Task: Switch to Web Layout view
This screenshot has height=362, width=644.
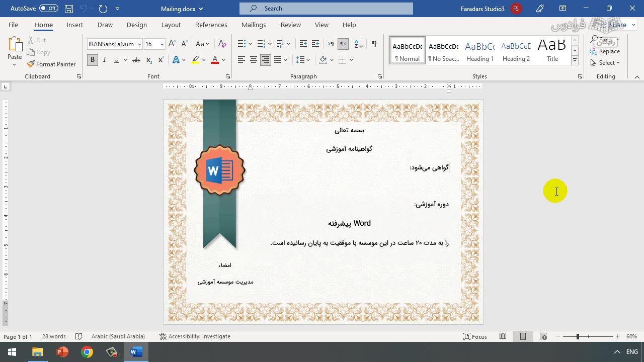Action: click(543, 336)
